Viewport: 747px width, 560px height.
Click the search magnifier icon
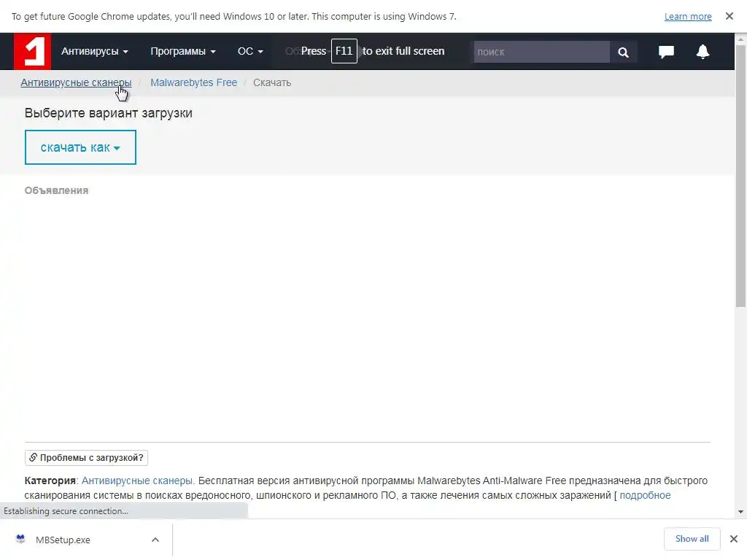pyautogui.click(x=623, y=52)
